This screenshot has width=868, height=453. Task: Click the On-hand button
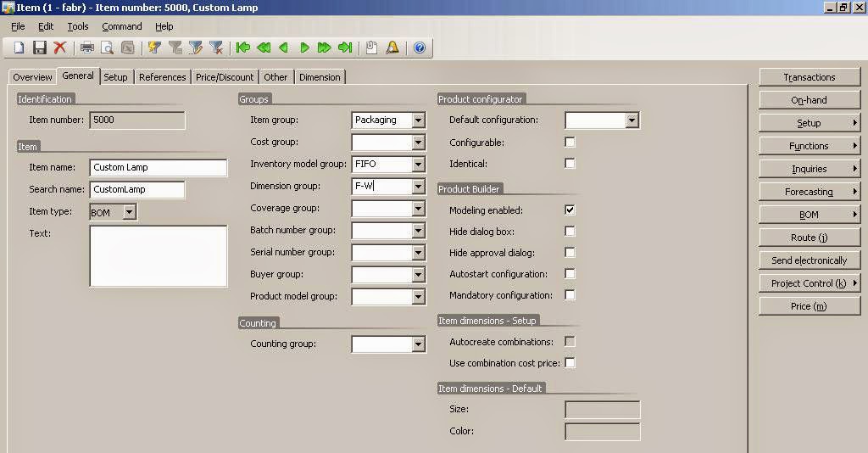coord(810,100)
